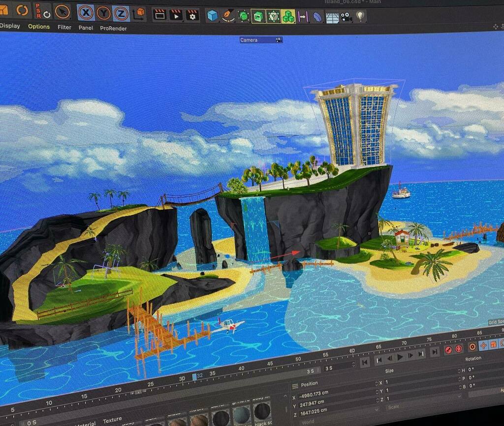504x426 pixels.
Task: Click the Subdivision Surface generator icon
Action: pos(244,16)
